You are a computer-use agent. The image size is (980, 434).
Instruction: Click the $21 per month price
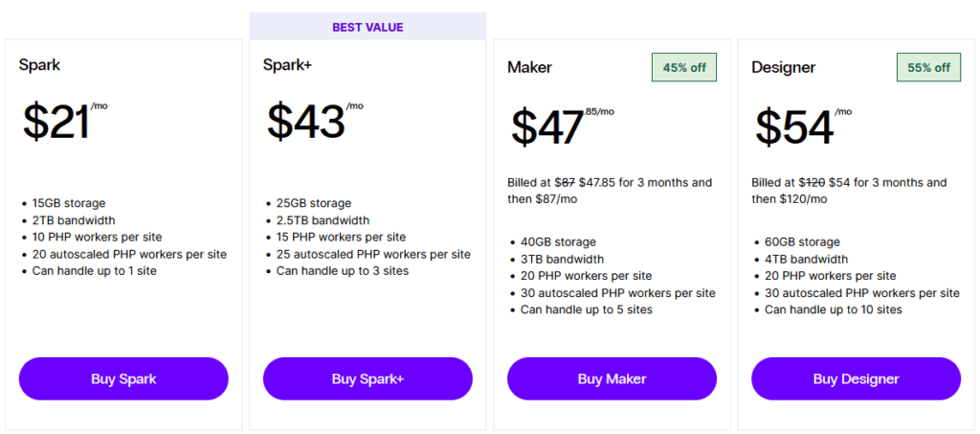pos(65,120)
